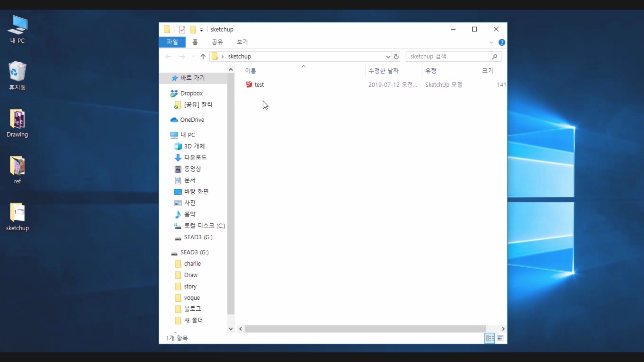Screen dimensions: 644x362
Task: Click the up-directory arrow button
Action: [x=203, y=57]
